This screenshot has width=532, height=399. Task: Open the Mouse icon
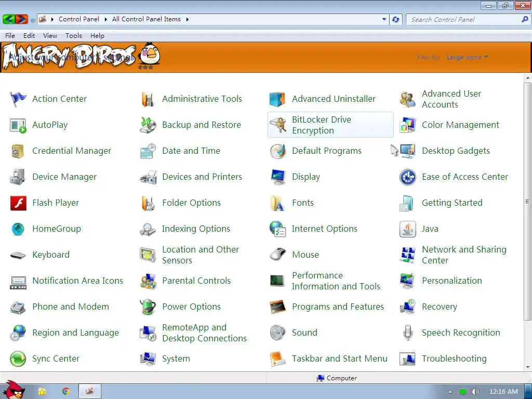(277, 255)
